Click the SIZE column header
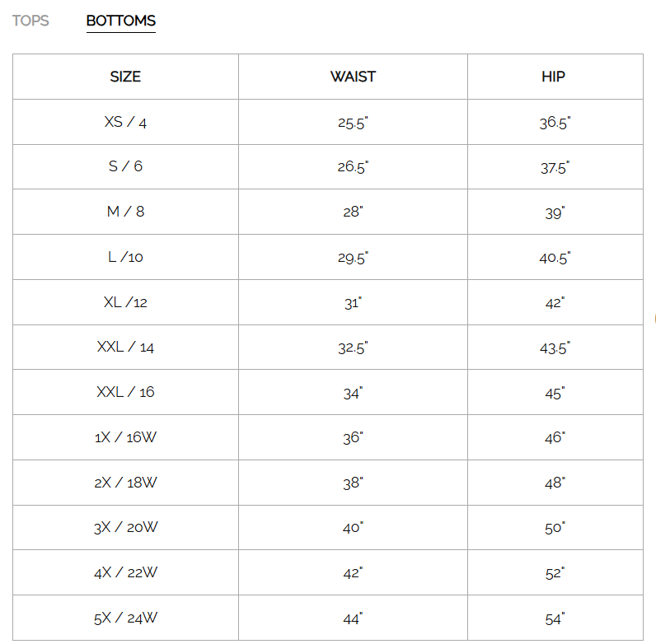 tap(125, 77)
